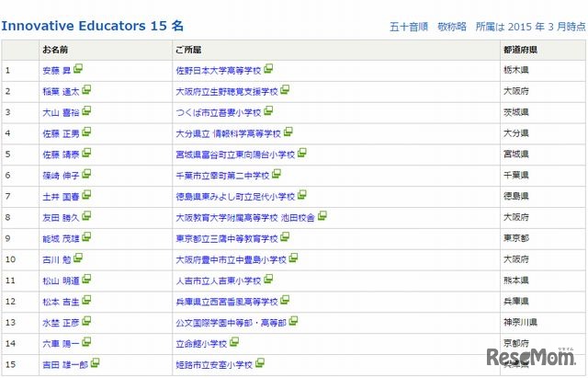Click the new-window icon beside 安藤 昇
This screenshot has width=588, height=378.
pos(78,69)
